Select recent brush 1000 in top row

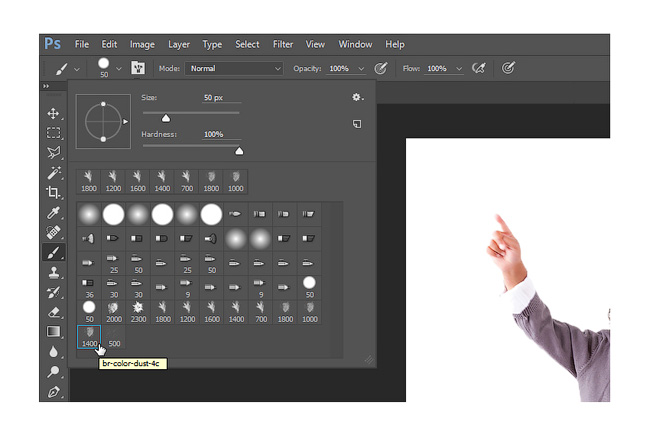click(235, 181)
